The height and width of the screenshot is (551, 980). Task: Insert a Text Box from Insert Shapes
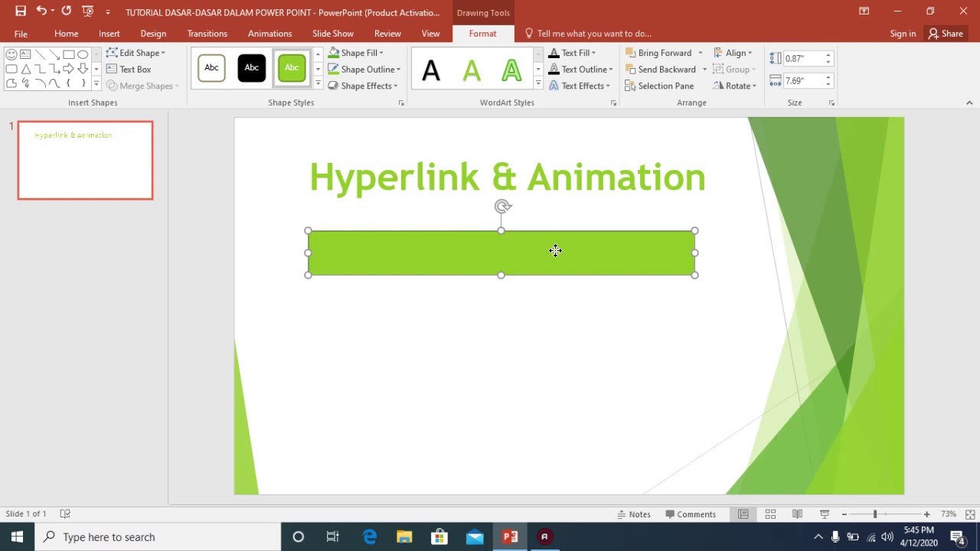[x=129, y=70]
